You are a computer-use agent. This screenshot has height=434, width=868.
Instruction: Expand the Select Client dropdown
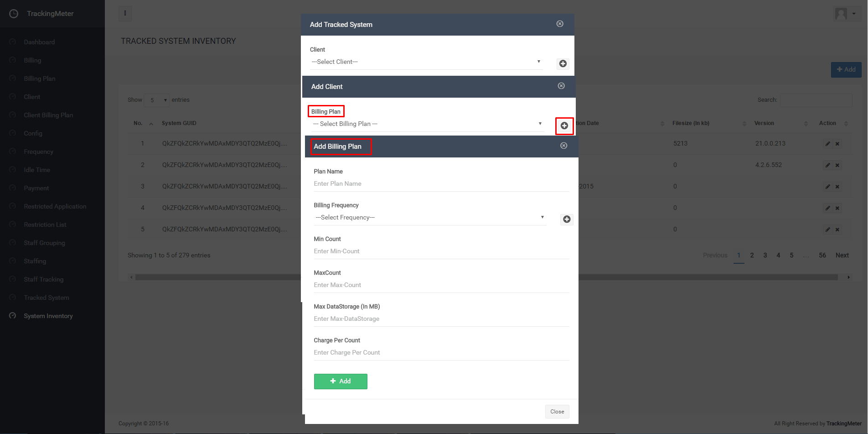[426, 62]
